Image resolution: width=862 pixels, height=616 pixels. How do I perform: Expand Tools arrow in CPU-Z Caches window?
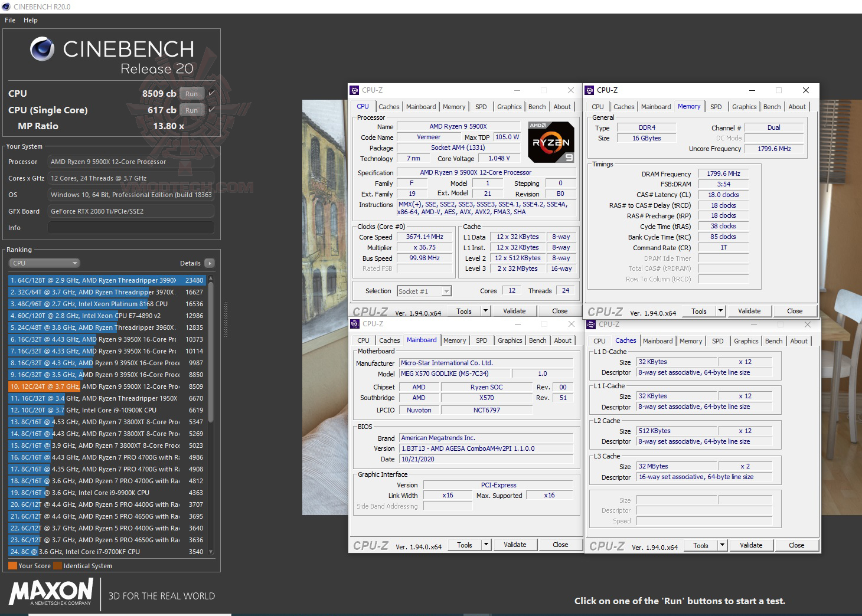coord(722,545)
